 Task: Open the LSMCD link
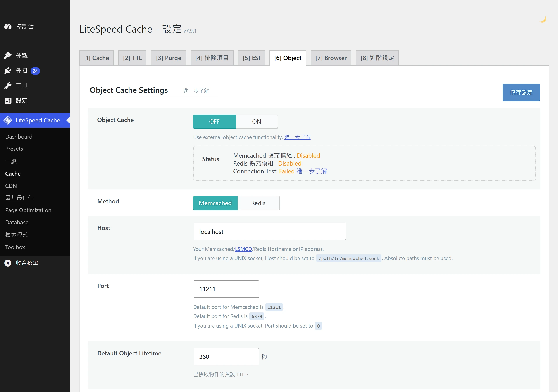coord(243,249)
